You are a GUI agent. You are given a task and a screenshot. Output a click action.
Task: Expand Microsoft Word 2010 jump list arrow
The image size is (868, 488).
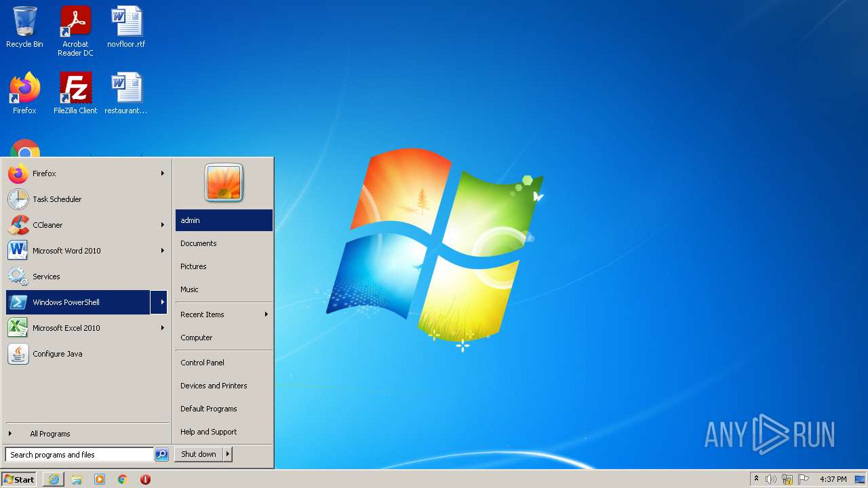click(x=163, y=251)
